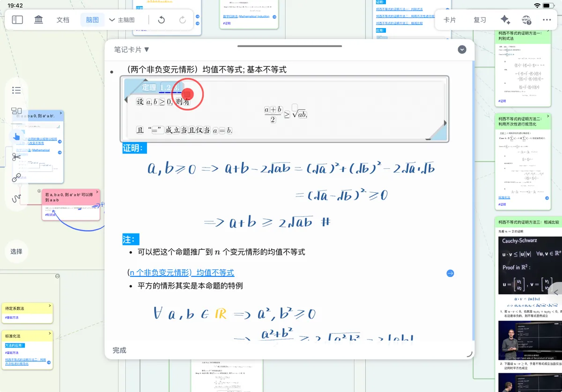Click the red record marker on theorem excerpt
The width and height of the screenshot is (562, 392).
[187, 94]
